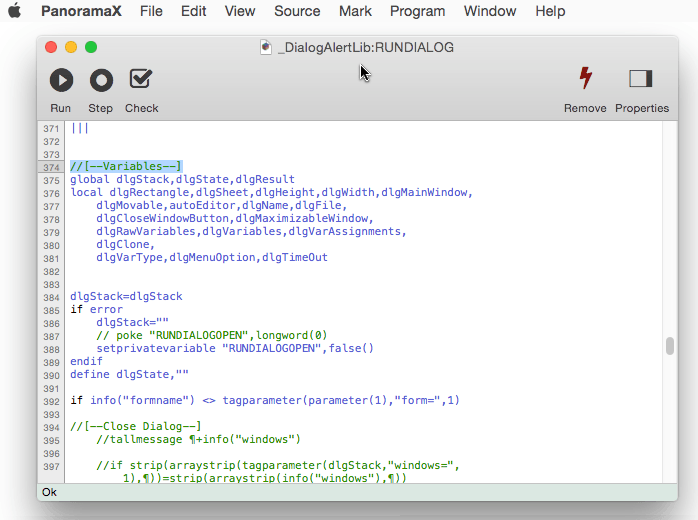Click the Step debugger icon
The width and height of the screenshot is (698, 520).
point(101,80)
